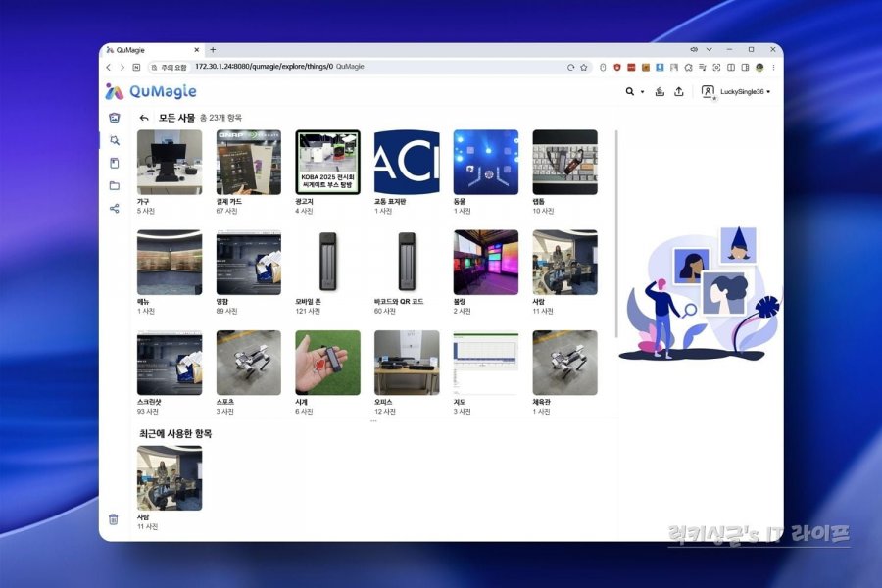Click the browser back arrow

tap(109, 67)
